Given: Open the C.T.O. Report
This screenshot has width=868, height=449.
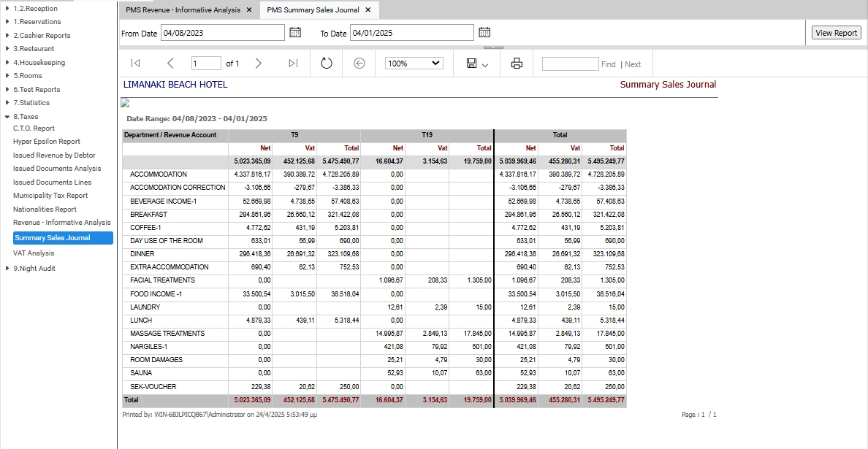Looking at the screenshot, I should 34,128.
